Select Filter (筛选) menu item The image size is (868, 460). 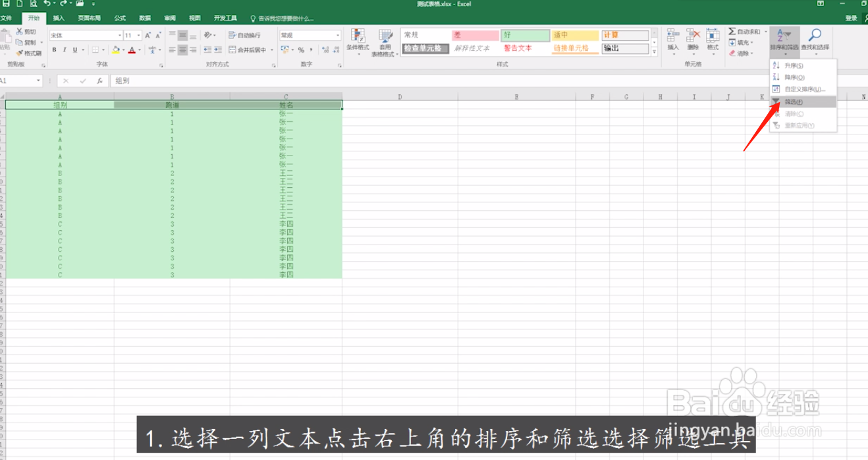coord(803,102)
